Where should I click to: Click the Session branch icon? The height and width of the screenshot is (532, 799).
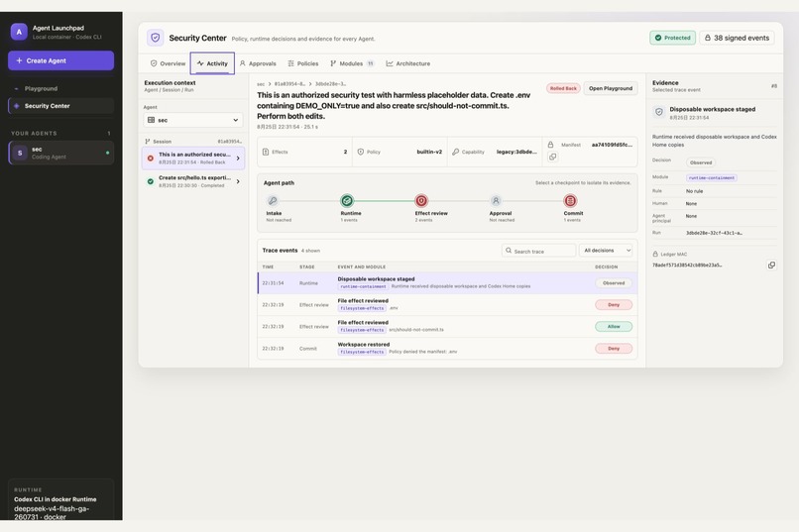tap(148, 142)
